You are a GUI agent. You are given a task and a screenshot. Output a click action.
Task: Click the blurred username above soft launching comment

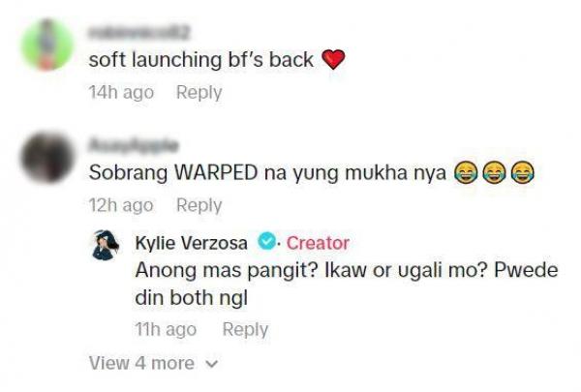point(139,33)
